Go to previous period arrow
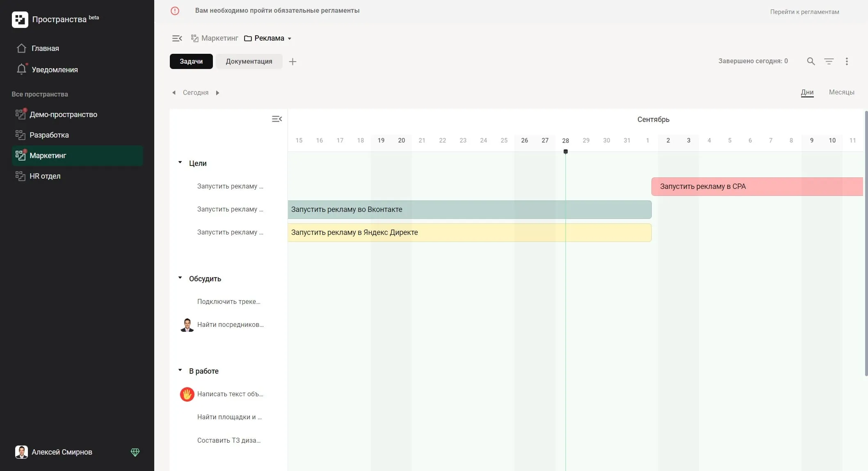Image resolution: width=868 pixels, height=471 pixels. [174, 93]
